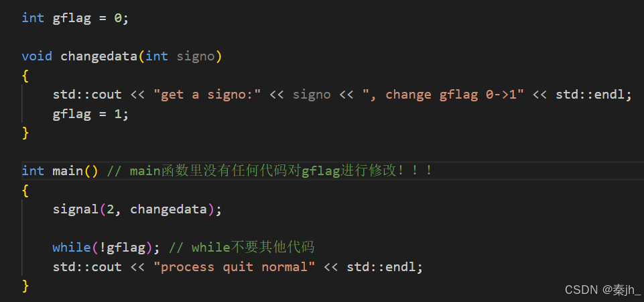The width and height of the screenshot is (644, 302).
Task: Click the main function name
Action: click(68, 170)
